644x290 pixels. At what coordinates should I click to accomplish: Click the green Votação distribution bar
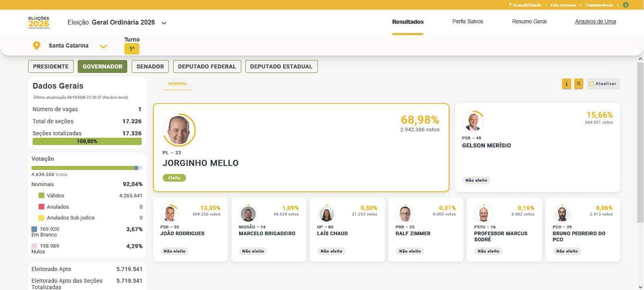pos(83,168)
